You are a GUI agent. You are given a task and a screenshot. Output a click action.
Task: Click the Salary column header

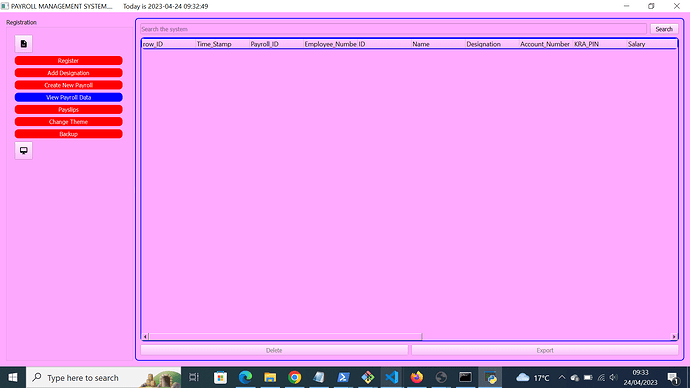(652, 44)
